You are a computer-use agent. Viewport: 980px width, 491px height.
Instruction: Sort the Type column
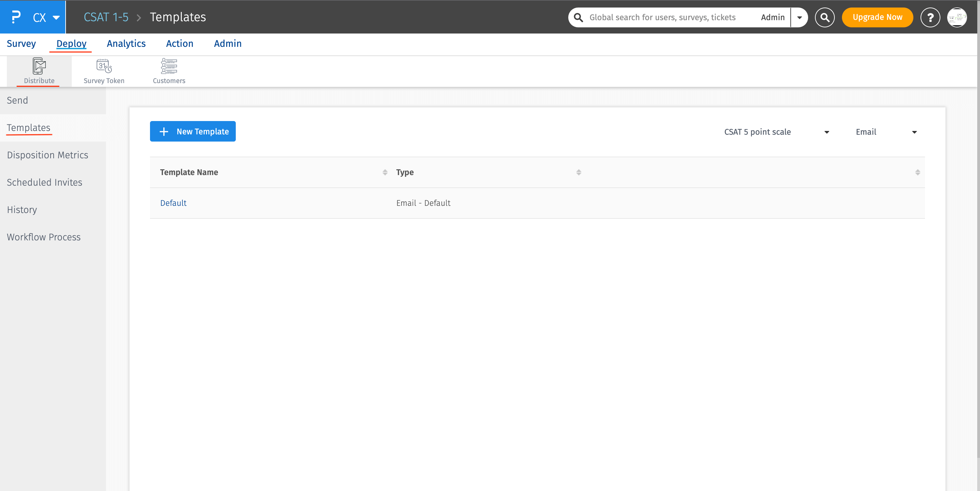[578, 172]
